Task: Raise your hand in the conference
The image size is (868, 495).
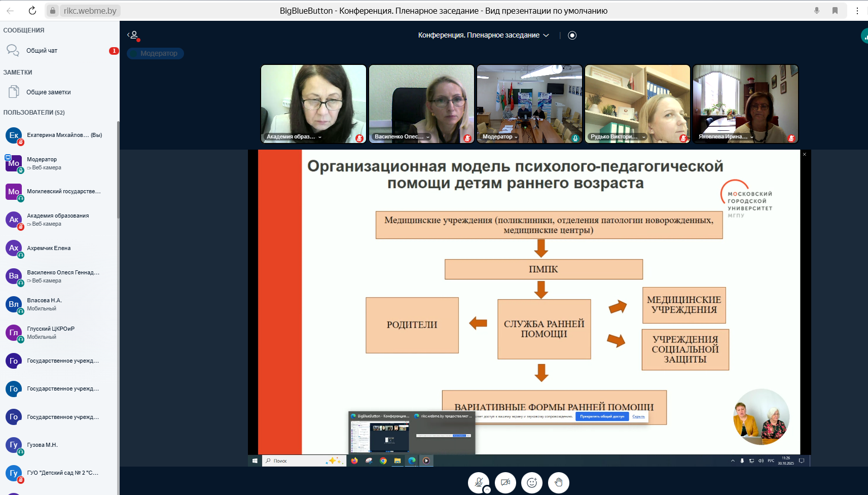Action: coord(558,482)
